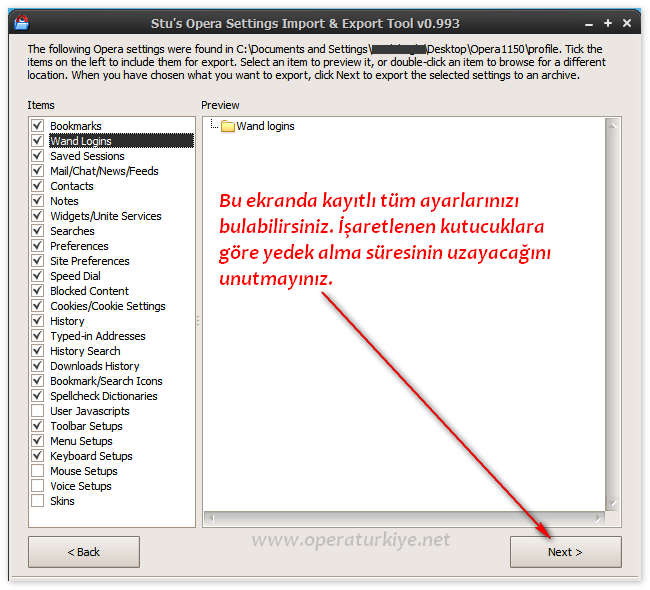The height and width of the screenshot is (590, 650).
Task: Uncheck the Bookmarks checkbox
Action: pyautogui.click(x=38, y=125)
